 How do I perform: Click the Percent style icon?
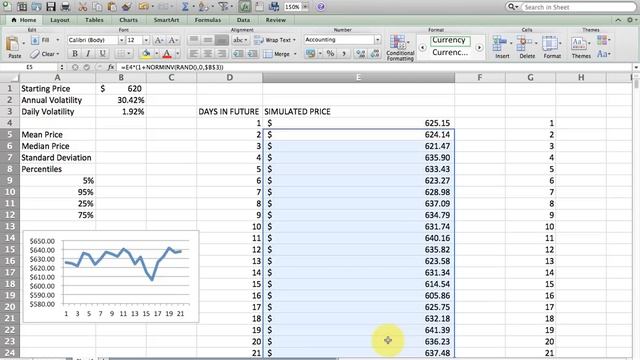[330, 53]
